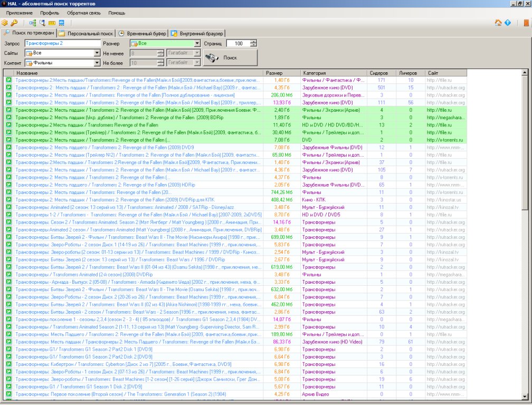
Task: Click the results list scrollbar thumb
Action: click(x=525, y=143)
